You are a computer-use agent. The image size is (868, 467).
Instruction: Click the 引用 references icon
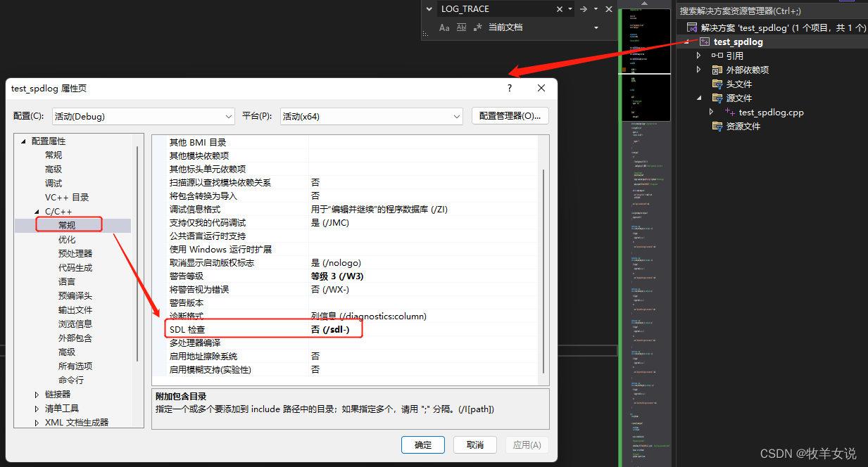pos(718,56)
